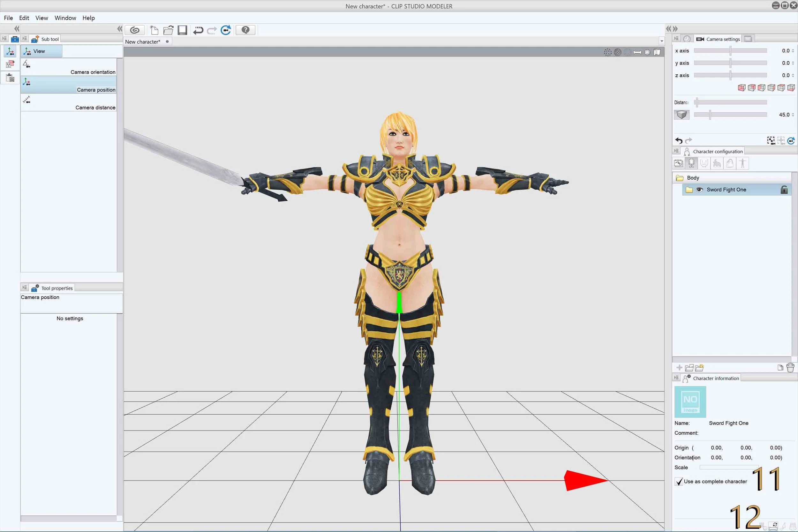Select the clipboard texture tool icon
The image size is (798, 532).
point(10,78)
